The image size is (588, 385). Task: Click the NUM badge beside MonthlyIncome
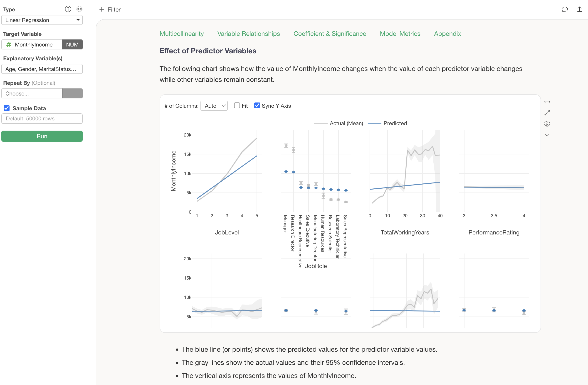click(x=72, y=44)
